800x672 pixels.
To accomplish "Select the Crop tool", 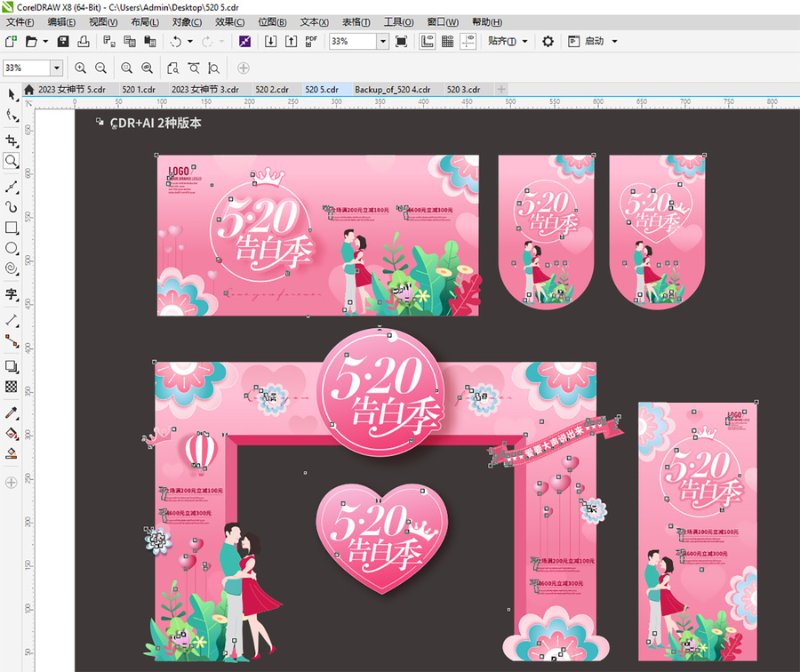I will click(12, 140).
